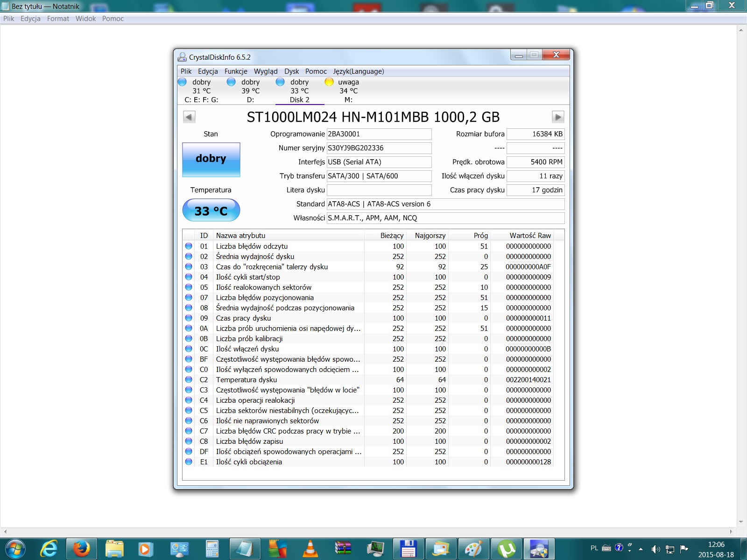Click the Bieżący column header

(x=385, y=235)
